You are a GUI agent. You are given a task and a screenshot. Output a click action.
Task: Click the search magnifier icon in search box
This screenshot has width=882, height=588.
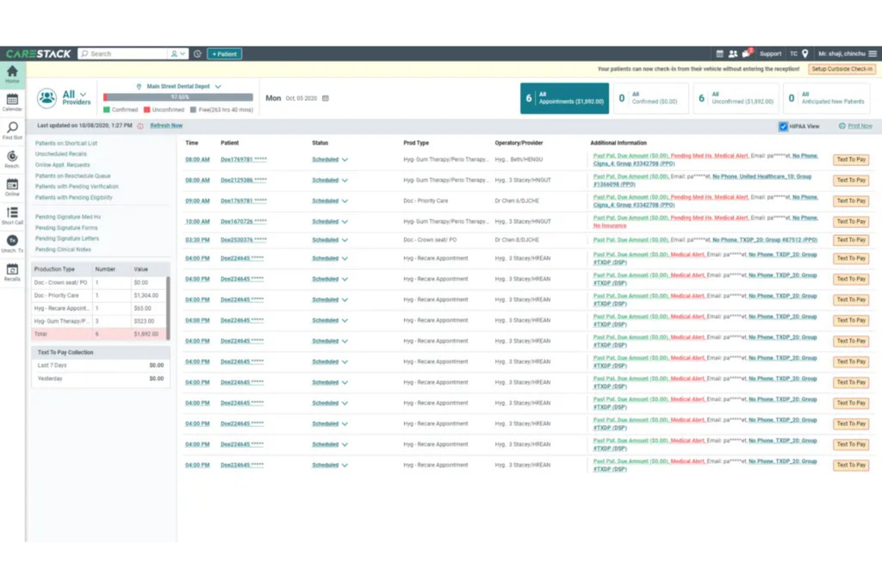click(x=84, y=54)
